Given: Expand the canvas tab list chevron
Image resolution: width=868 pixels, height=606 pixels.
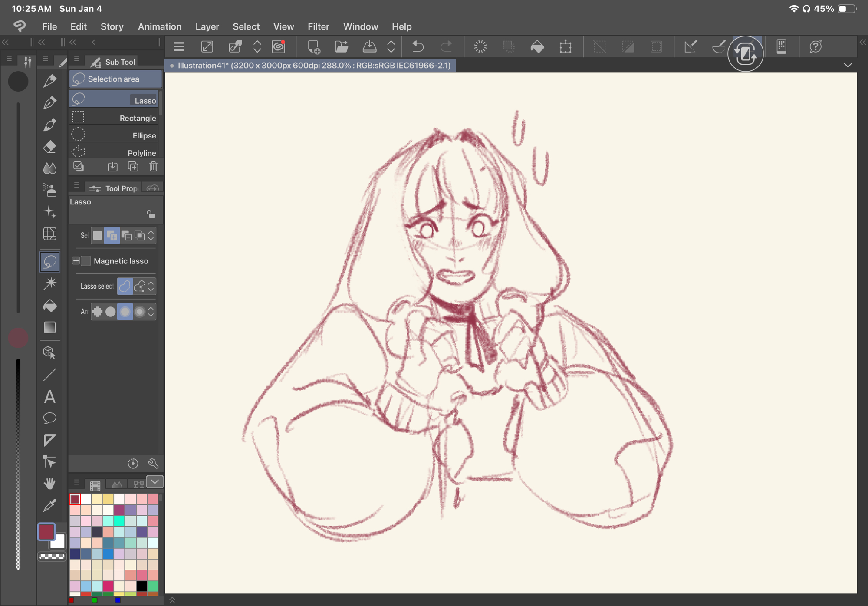Looking at the screenshot, I should tap(848, 65).
